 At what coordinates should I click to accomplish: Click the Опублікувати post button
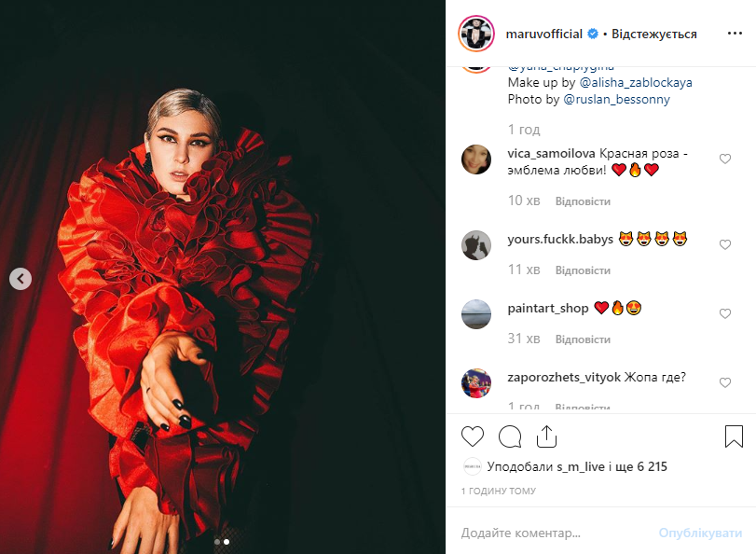(x=700, y=533)
